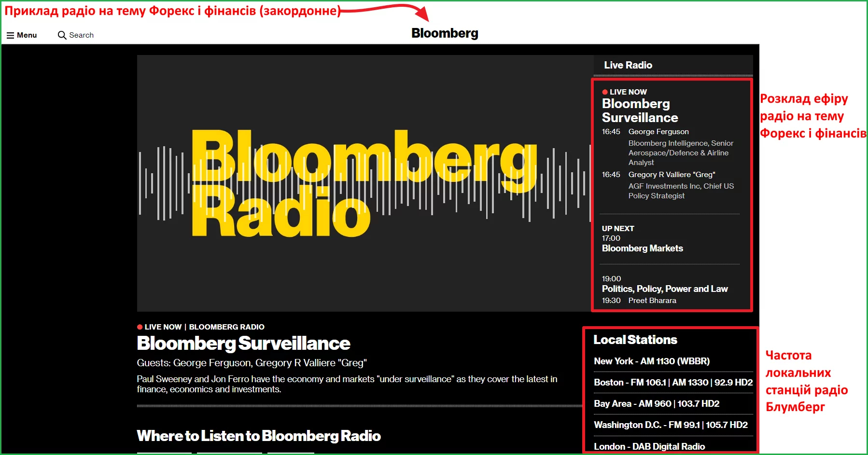Click the LIVE NOW dot below player
Screen dimensions: 868x455
(140, 327)
